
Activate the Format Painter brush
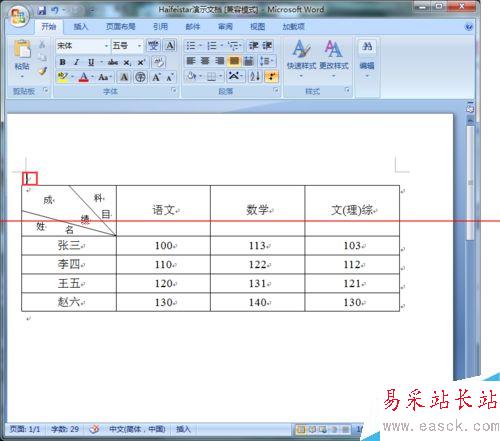(42, 71)
